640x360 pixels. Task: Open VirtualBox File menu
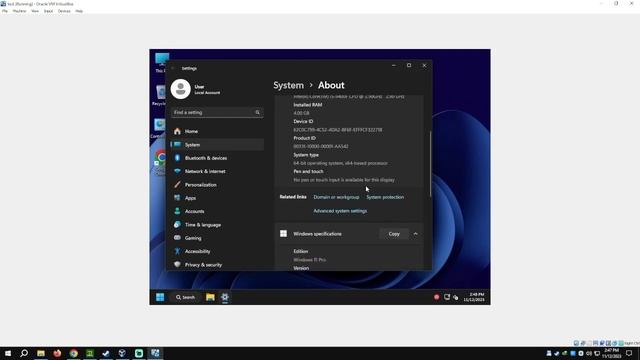click(x=4, y=11)
